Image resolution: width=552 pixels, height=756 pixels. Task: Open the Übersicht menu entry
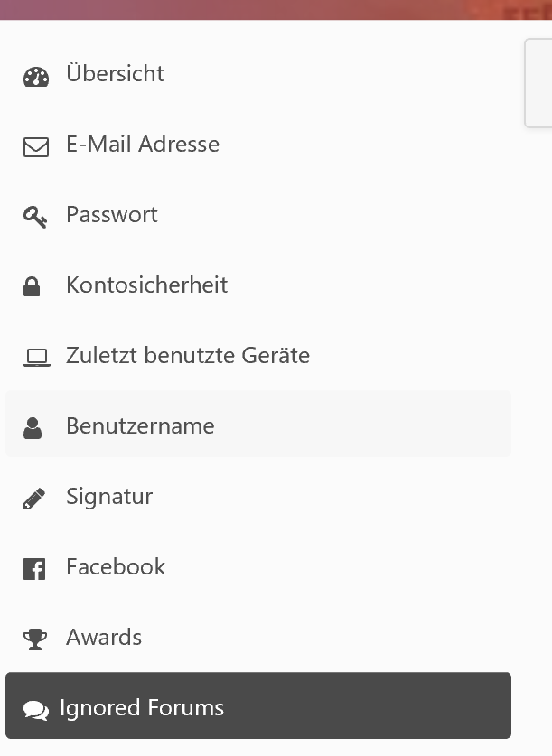(x=115, y=74)
